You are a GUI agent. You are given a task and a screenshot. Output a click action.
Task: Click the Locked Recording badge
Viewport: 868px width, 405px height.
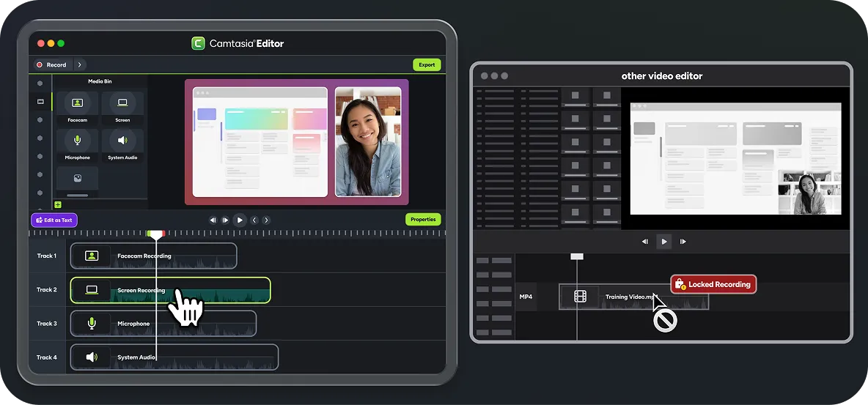713,284
